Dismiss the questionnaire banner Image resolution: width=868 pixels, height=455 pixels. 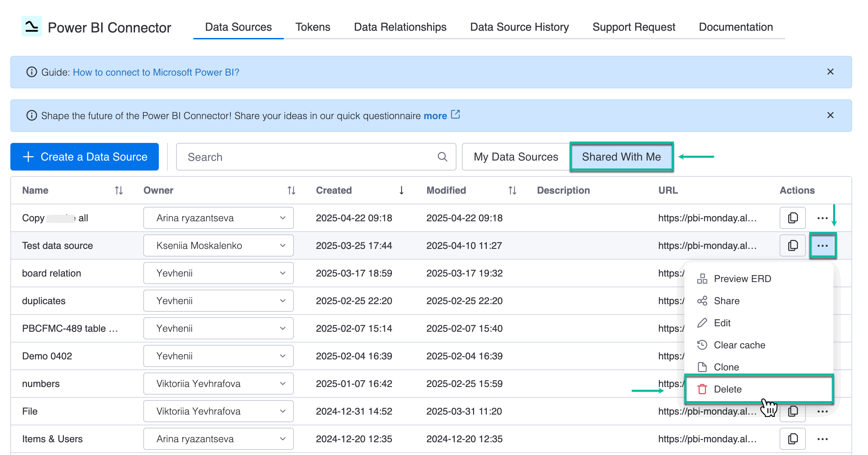[x=830, y=116]
